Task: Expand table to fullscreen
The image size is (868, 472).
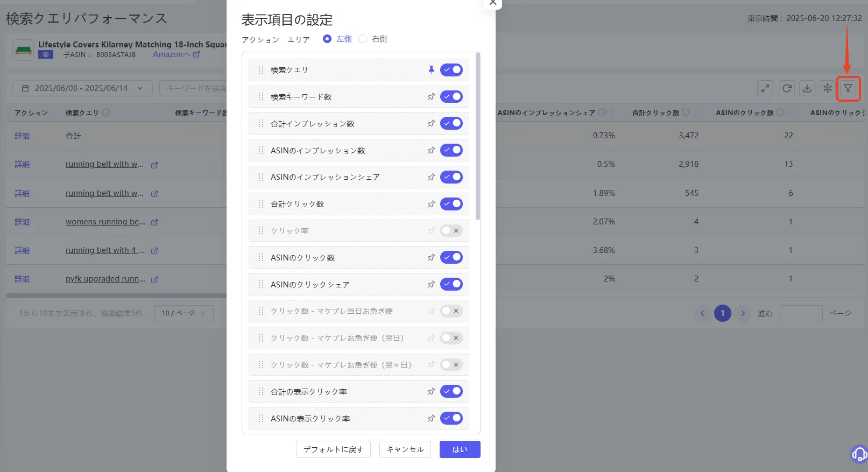Action: pyautogui.click(x=765, y=88)
